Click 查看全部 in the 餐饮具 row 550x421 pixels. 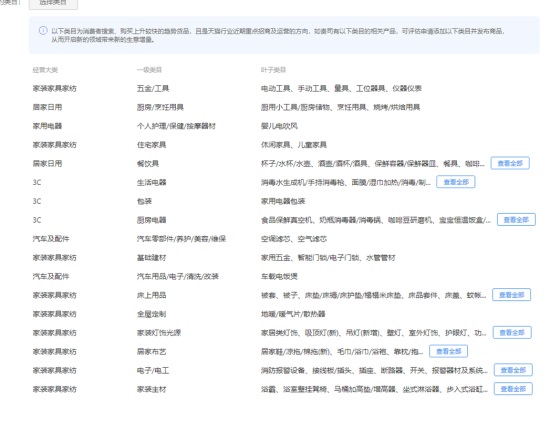coord(510,163)
